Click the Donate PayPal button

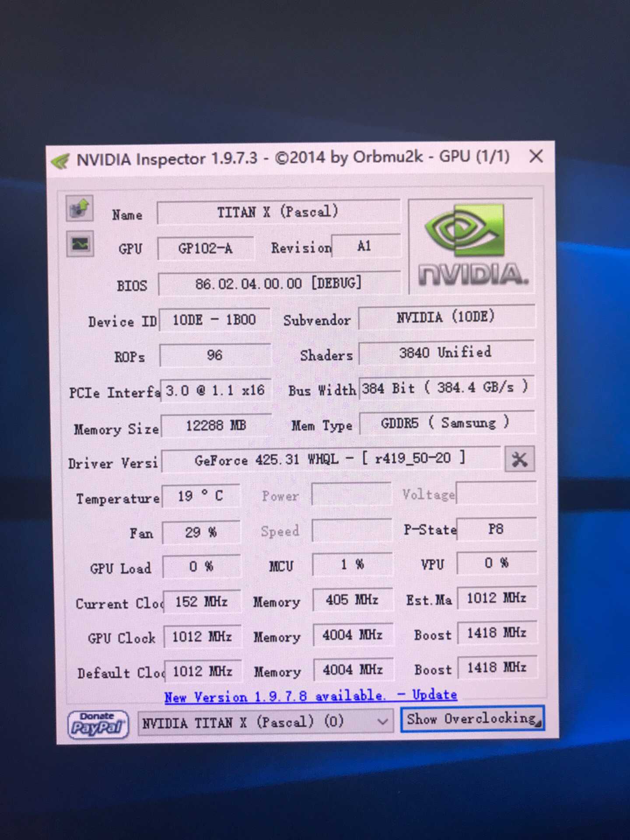pos(98,724)
